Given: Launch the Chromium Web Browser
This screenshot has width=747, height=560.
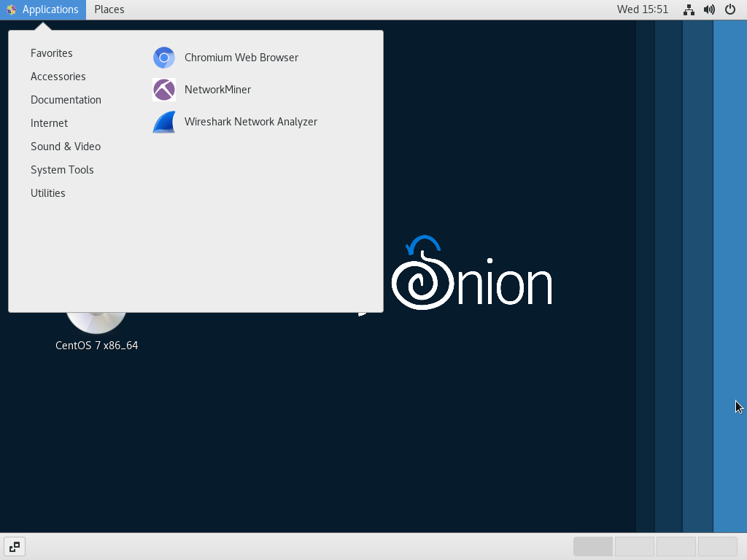Looking at the screenshot, I should [x=241, y=58].
